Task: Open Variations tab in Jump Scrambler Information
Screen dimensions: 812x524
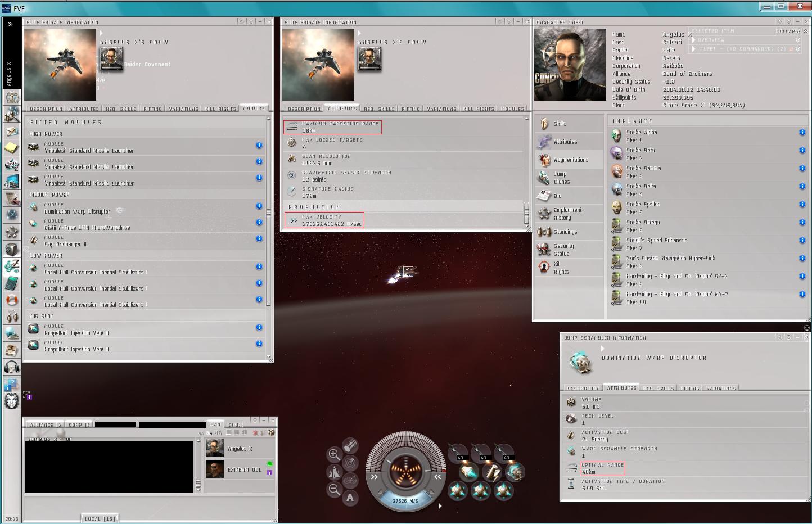Action: point(721,388)
